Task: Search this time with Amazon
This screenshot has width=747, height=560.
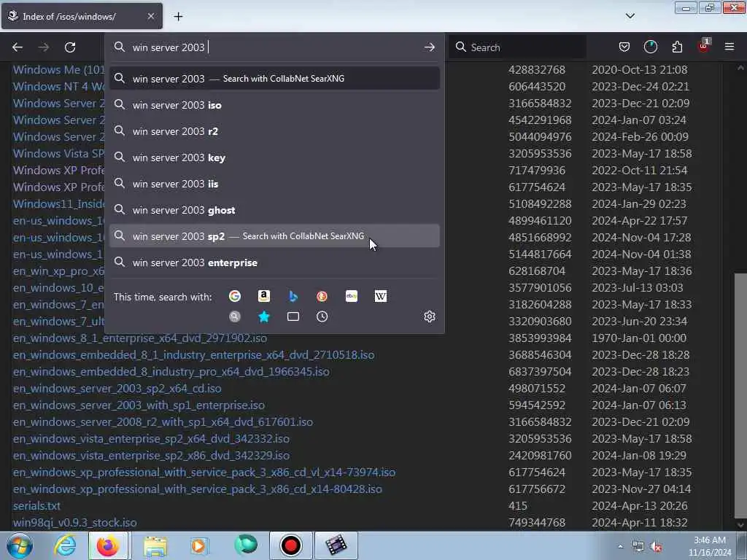Action: tap(264, 296)
